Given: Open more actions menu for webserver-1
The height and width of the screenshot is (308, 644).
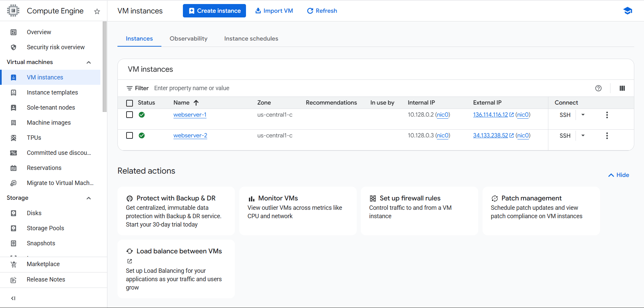Looking at the screenshot, I should click(607, 115).
